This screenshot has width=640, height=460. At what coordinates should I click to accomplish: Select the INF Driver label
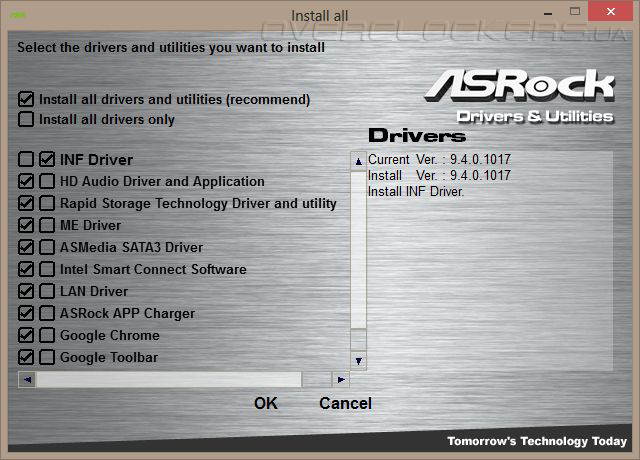coord(96,160)
